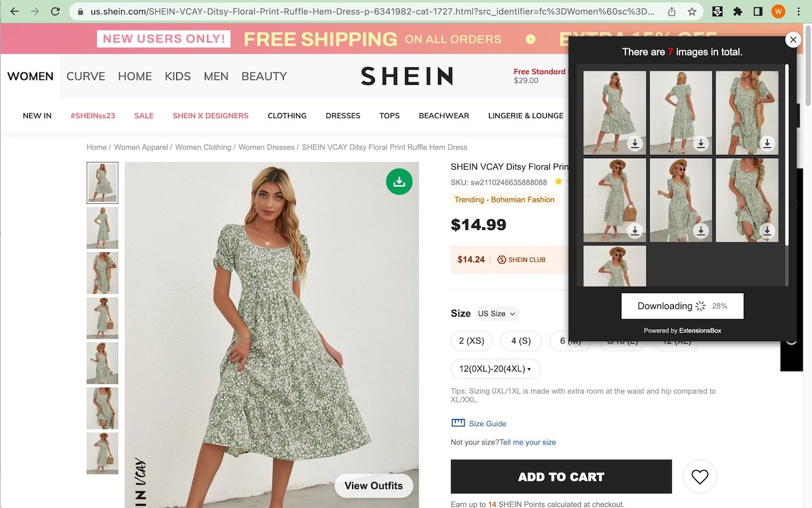Click the View Outfits button
Image resolution: width=812 pixels, height=508 pixels.
tap(373, 486)
